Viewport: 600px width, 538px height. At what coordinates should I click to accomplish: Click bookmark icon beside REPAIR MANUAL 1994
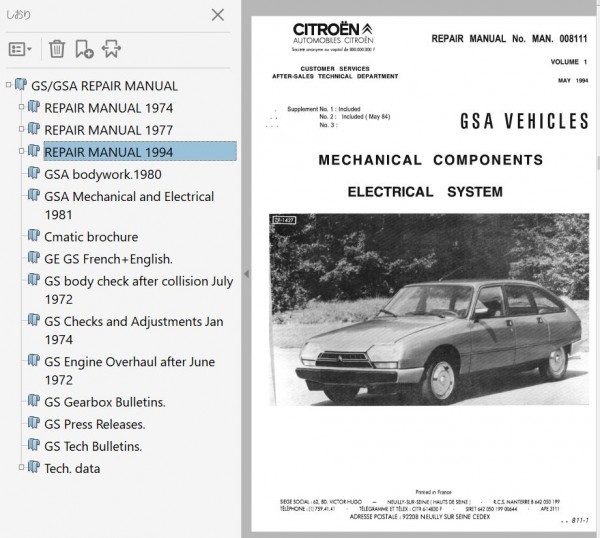(34, 150)
